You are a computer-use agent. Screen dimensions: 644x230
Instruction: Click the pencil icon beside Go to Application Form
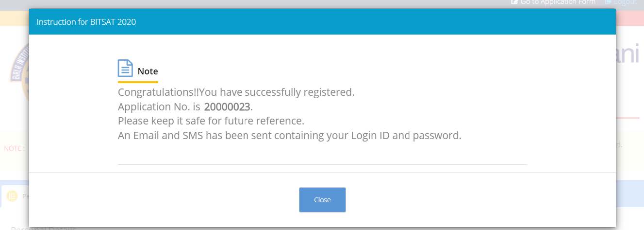pyautogui.click(x=514, y=2)
